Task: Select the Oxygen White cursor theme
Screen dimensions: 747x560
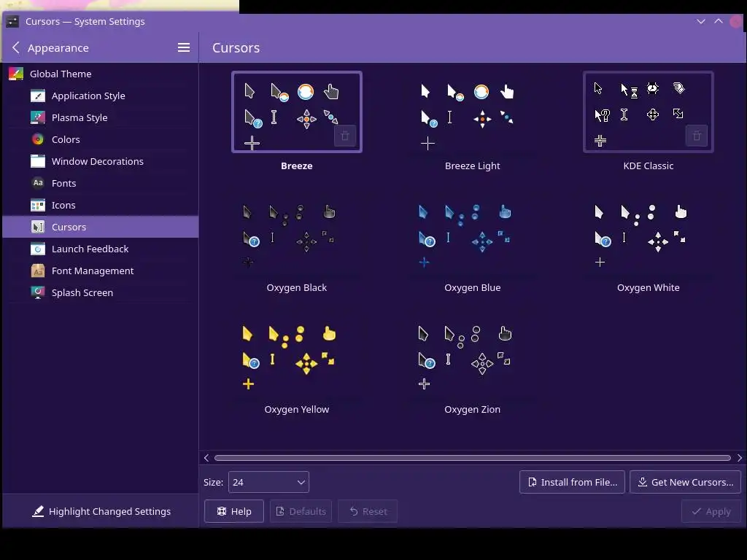Action: [649, 234]
